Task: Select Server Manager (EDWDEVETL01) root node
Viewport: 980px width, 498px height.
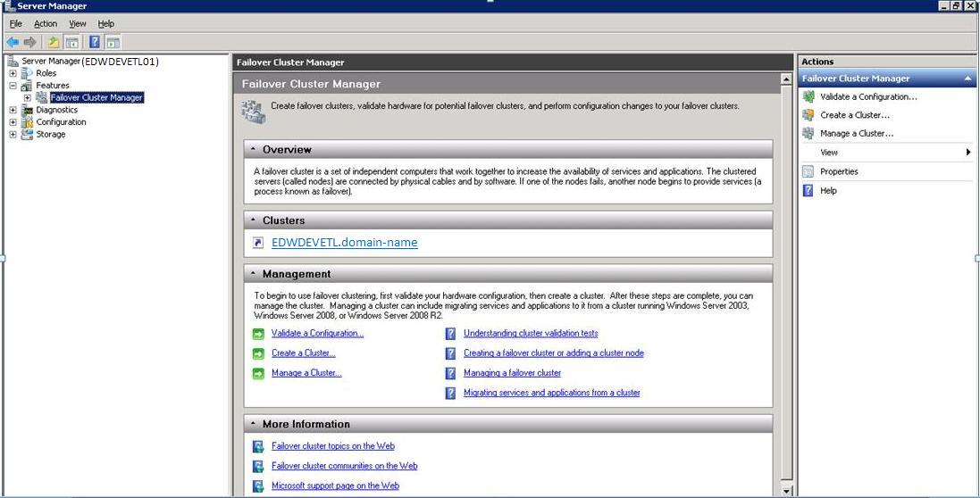Action: [90, 62]
